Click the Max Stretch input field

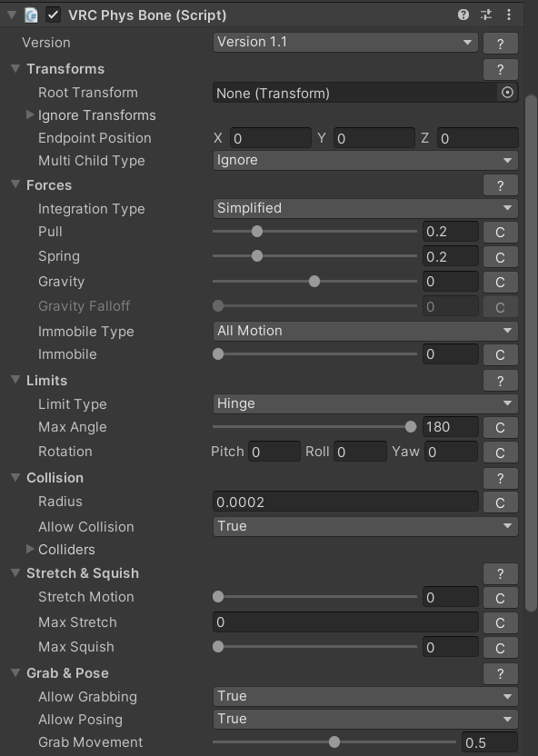pyautogui.click(x=345, y=622)
